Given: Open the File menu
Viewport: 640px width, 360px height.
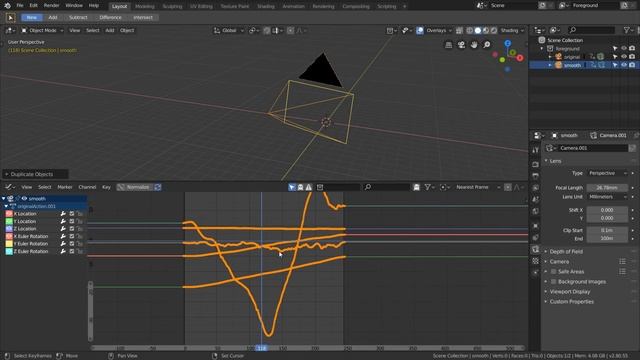Looking at the screenshot, I should [20, 6].
